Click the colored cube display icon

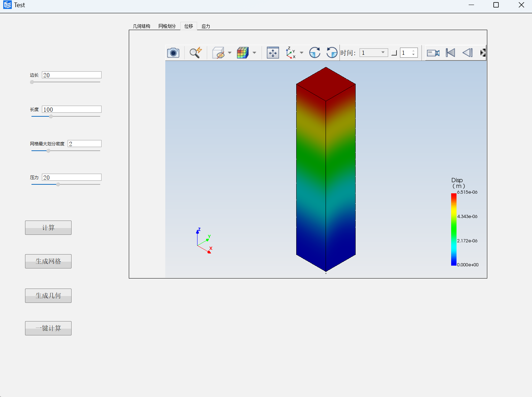(x=243, y=53)
